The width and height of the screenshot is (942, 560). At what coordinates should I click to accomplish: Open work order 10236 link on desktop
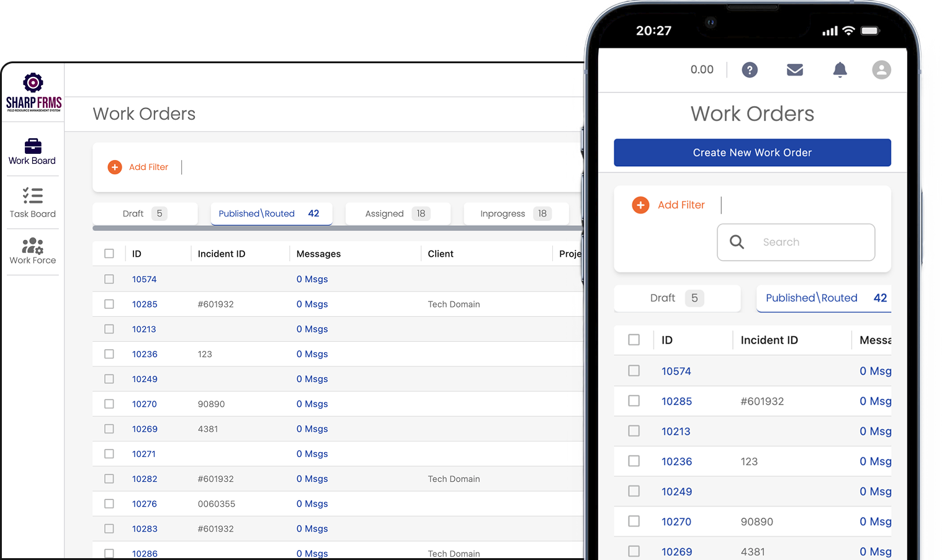coord(145,354)
